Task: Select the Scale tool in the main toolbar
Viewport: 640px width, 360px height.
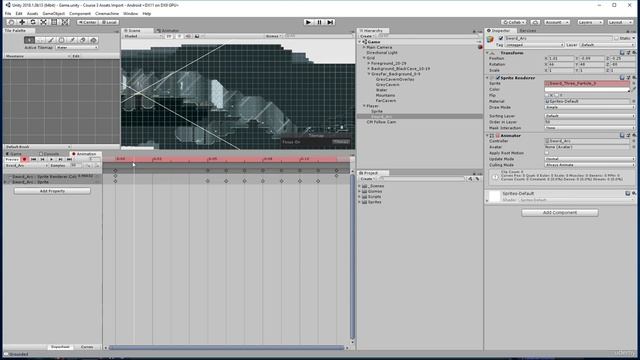Action: pos(43,22)
